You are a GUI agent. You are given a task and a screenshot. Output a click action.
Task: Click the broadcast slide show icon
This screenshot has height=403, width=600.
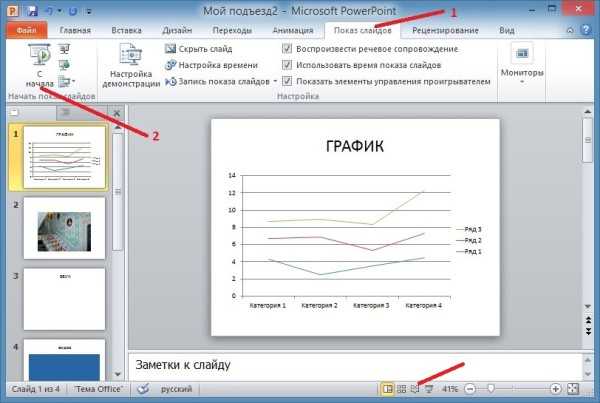click(x=64, y=65)
